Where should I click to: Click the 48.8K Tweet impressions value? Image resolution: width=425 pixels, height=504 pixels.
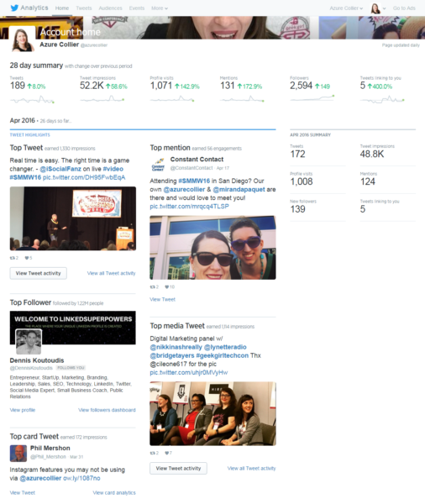click(372, 154)
